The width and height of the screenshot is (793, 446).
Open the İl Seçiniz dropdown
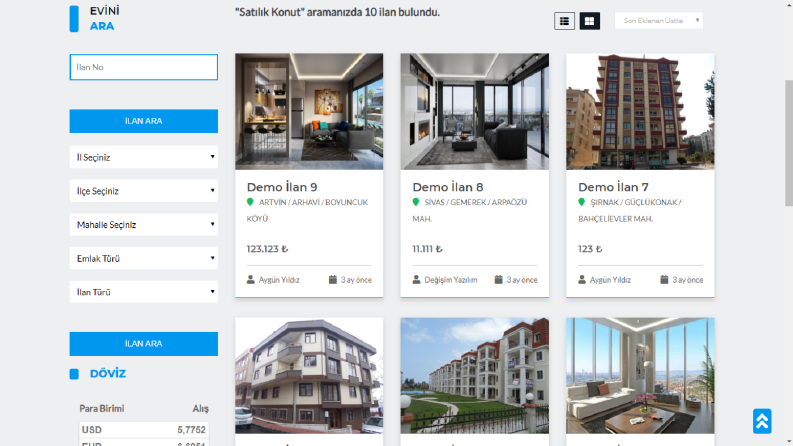144,157
